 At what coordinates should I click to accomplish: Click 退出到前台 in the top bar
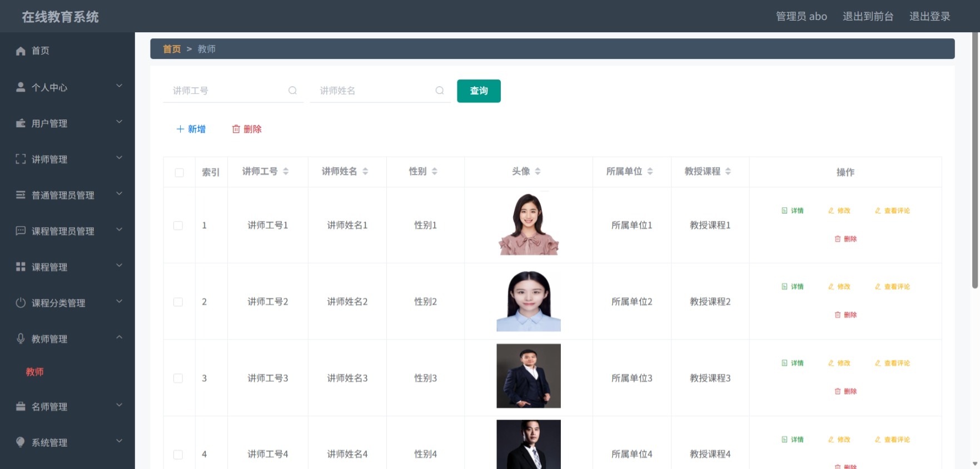coord(868,16)
